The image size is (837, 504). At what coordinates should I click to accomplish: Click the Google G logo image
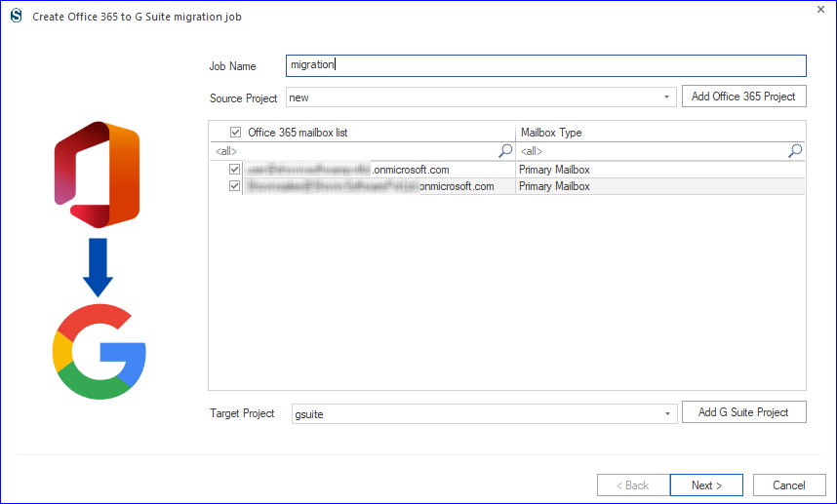click(x=100, y=352)
